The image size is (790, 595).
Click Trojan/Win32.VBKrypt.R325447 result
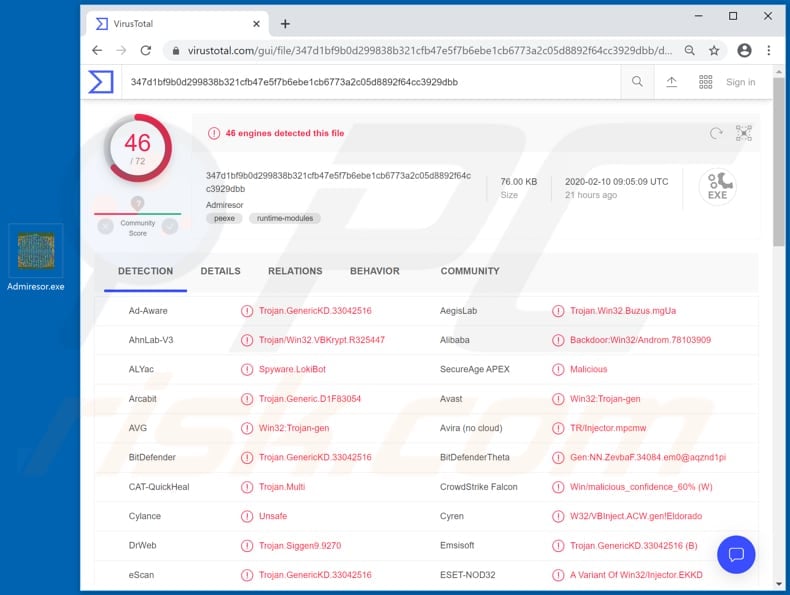click(321, 340)
